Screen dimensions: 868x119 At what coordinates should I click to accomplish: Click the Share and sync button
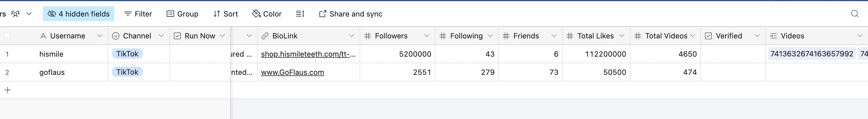[x=351, y=14]
